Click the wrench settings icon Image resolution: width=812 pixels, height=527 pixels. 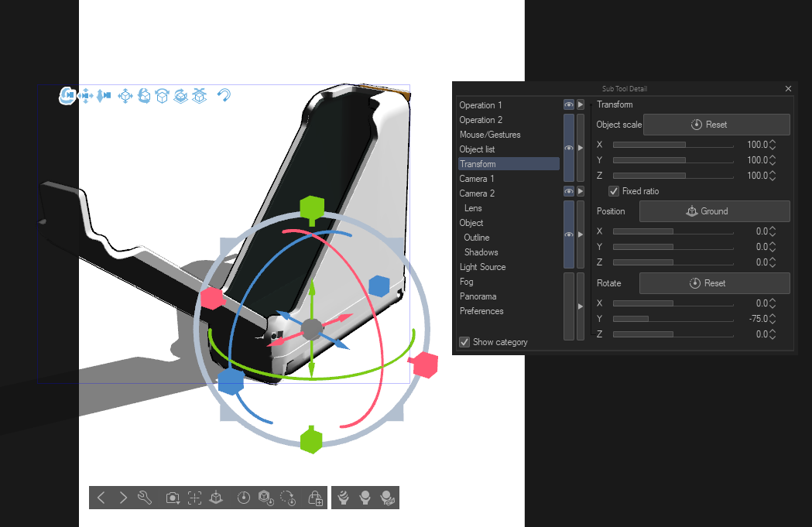[145, 498]
